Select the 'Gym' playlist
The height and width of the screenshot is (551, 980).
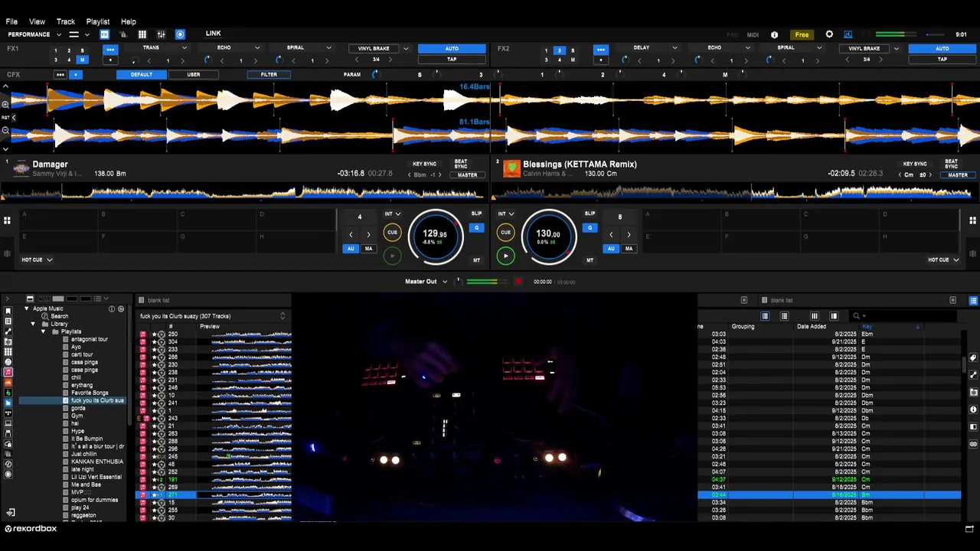[x=77, y=416]
